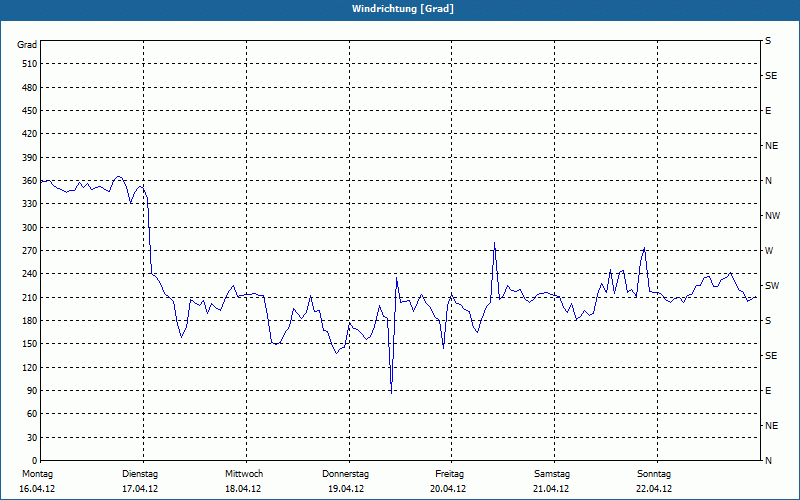Click the NW compass label
This screenshot has height=500, width=800.
(x=772, y=216)
